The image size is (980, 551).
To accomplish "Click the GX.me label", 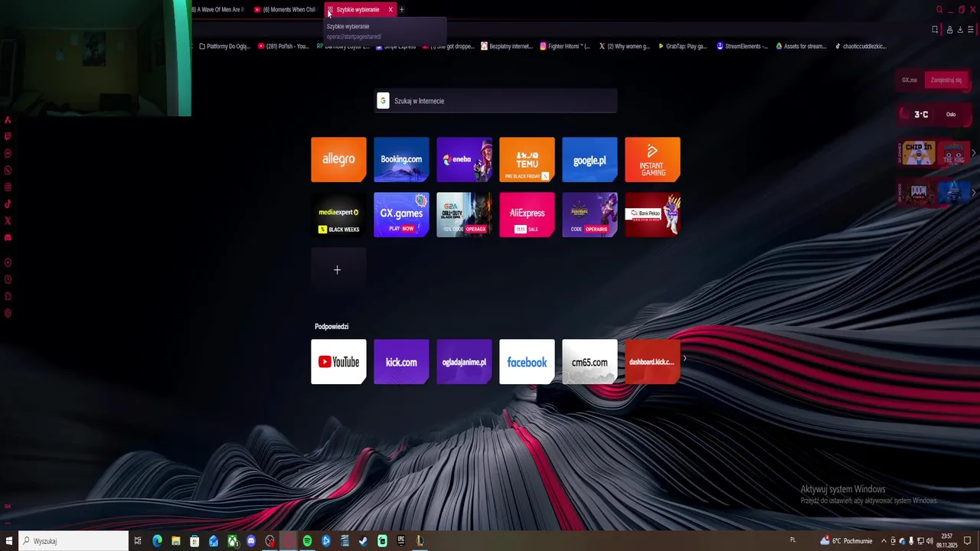I will point(910,80).
